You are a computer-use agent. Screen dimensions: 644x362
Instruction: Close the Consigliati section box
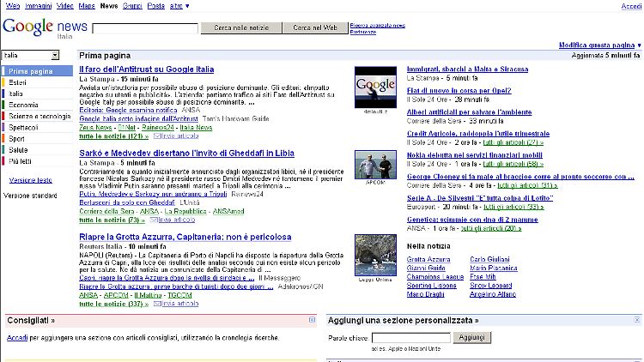pos(312,320)
